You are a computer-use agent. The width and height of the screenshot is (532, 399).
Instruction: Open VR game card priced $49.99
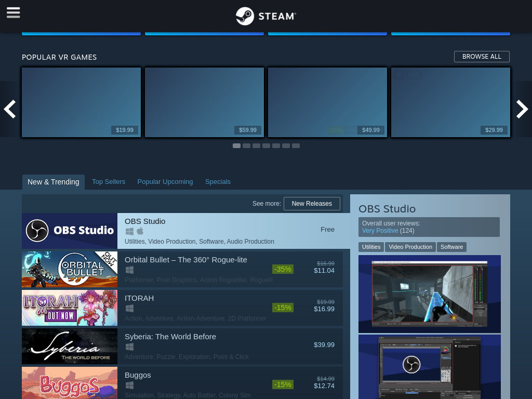click(327, 102)
